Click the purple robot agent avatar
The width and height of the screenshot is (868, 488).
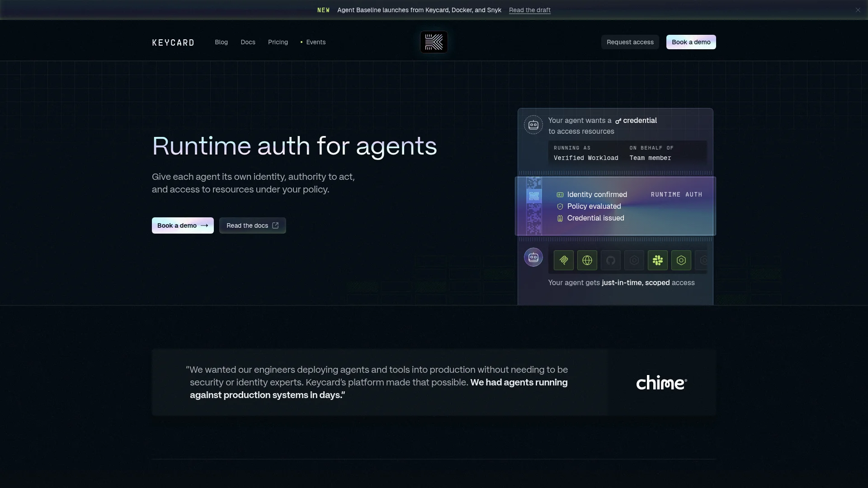tap(533, 258)
